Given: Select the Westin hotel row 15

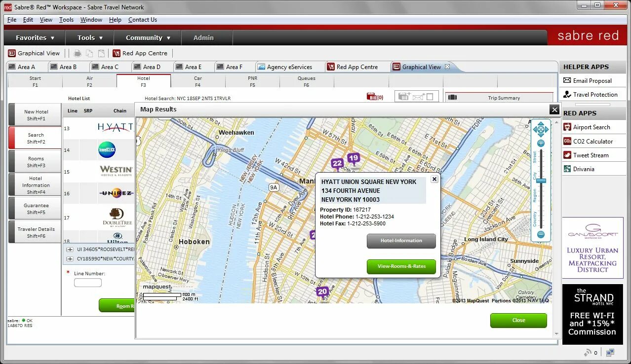Looking at the screenshot, I should coord(98,172).
